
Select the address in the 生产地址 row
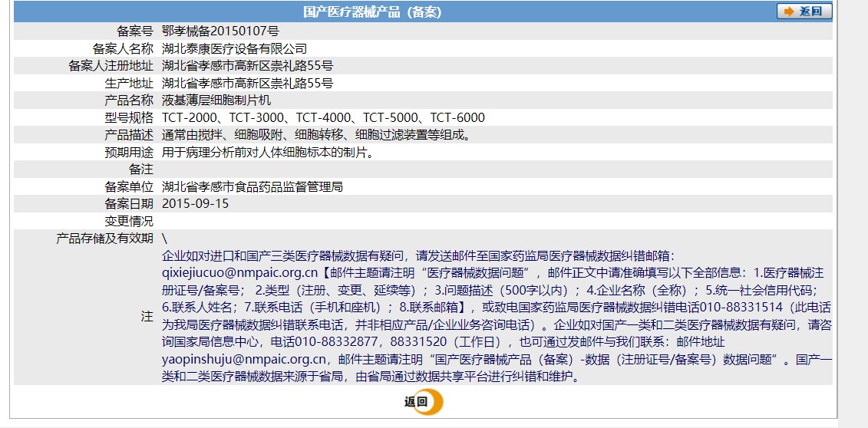(x=247, y=84)
